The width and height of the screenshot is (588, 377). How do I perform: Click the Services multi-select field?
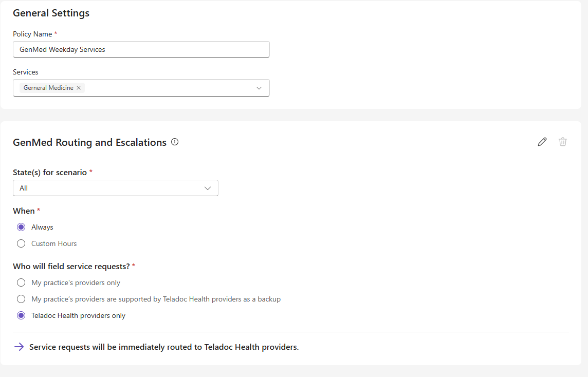[x=141, y=88]
